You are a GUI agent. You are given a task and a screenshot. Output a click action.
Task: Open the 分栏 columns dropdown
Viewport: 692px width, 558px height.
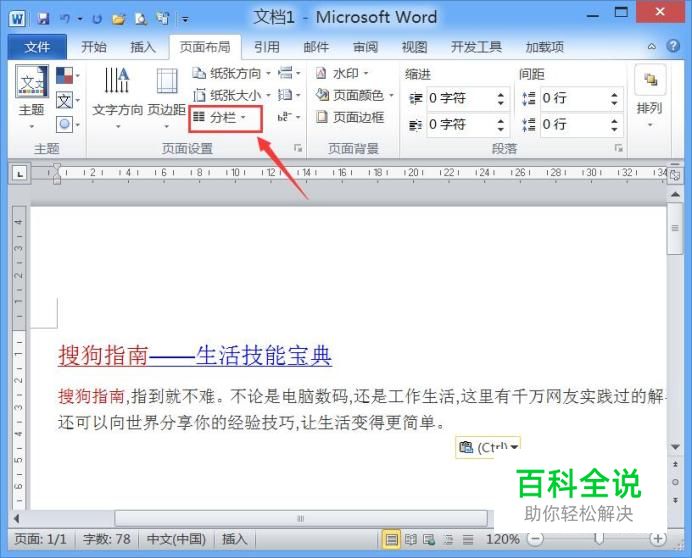click(220, 117)
